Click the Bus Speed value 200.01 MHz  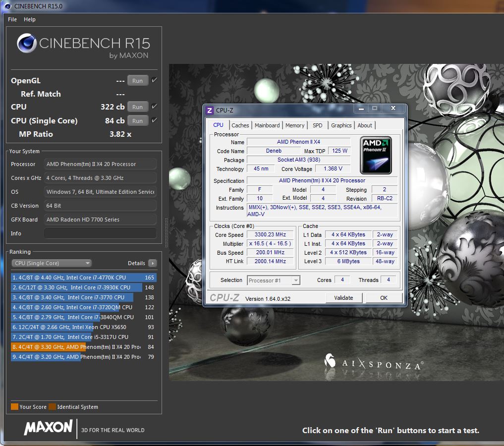[270, 253]
